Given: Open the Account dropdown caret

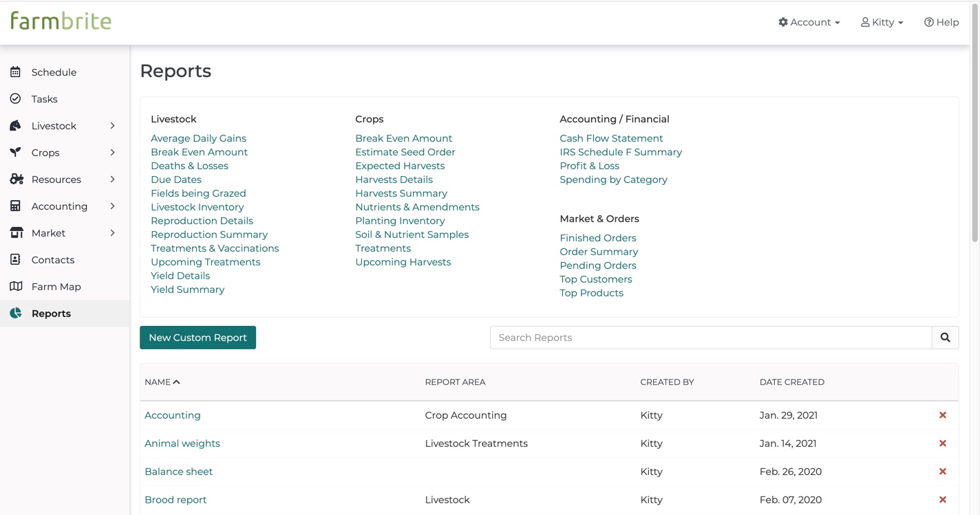Looking at the screenshot, I should (x=837, y=23).
